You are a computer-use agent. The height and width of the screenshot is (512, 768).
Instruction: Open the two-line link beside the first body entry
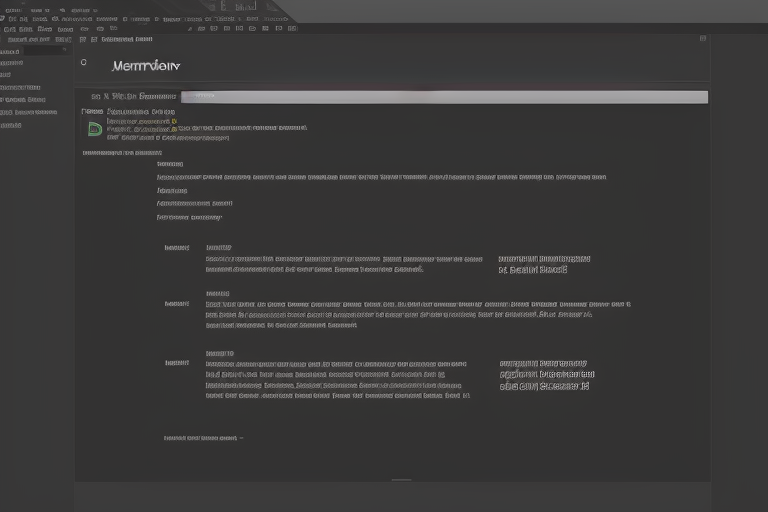point(543,264)
